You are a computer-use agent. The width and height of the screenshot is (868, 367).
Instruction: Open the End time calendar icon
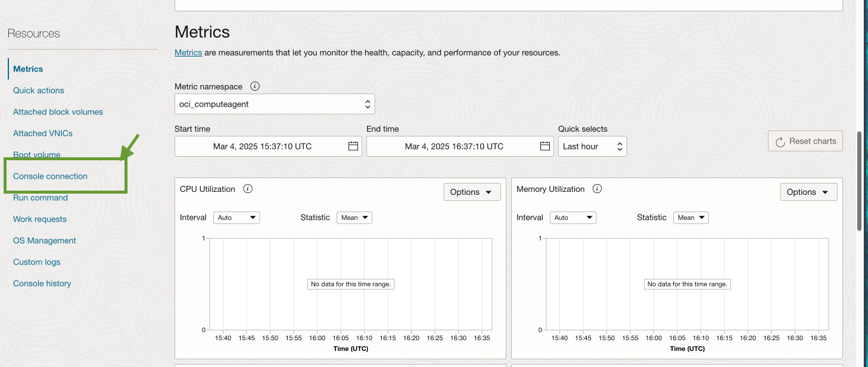[x=545, y=147]
